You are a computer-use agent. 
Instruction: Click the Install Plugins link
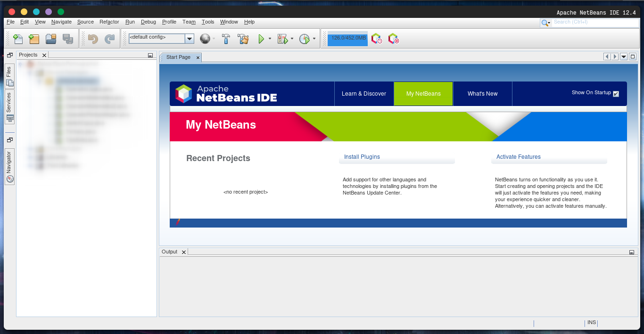362,157
